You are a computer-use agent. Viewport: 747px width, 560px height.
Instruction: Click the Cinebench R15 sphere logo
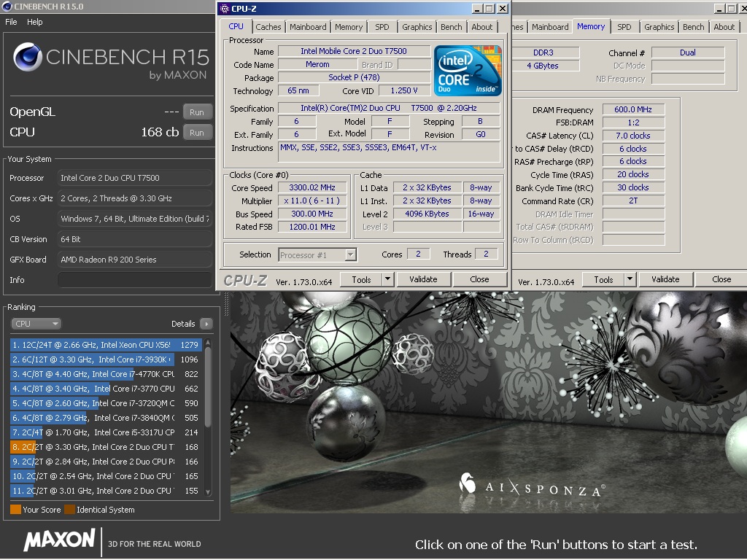pos(28,57)
